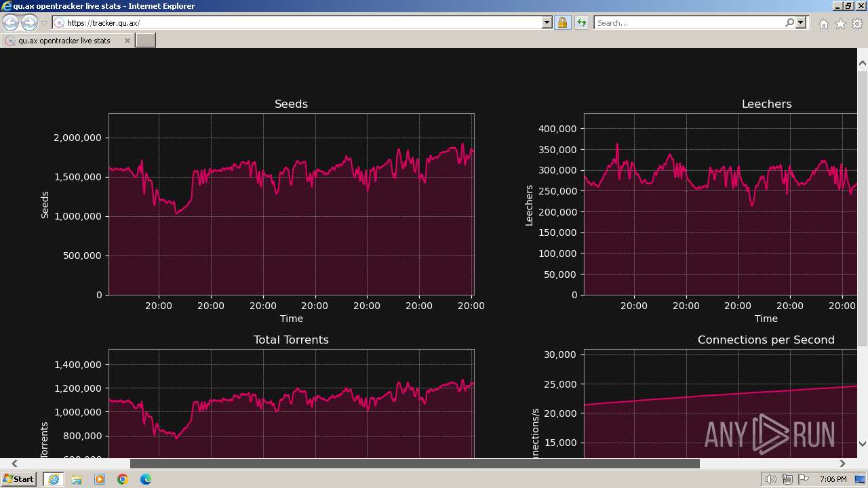
Task: Click the search magnifier icon
Action: tap(789, 23)
